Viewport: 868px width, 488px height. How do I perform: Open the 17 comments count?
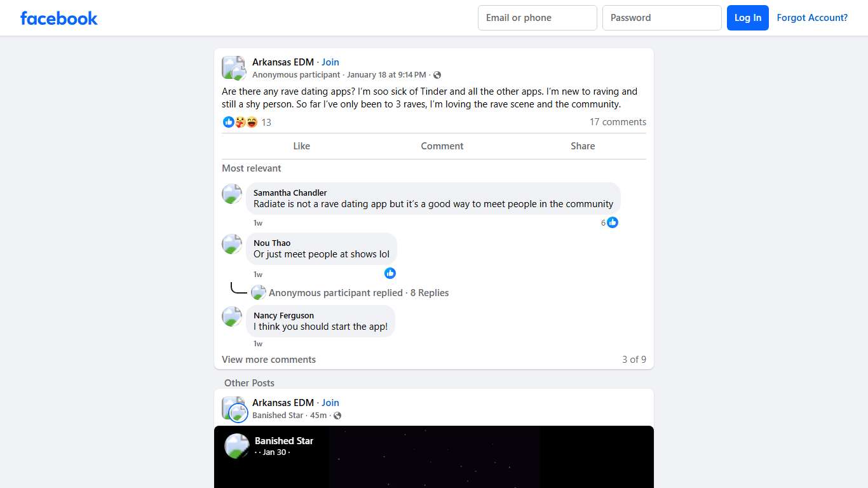(618, 122)
